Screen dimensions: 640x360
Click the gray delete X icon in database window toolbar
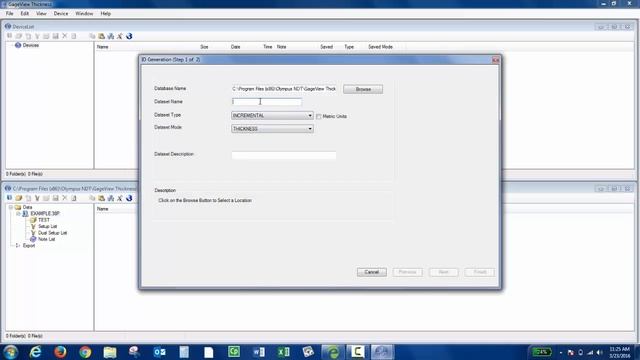(64, 198)
